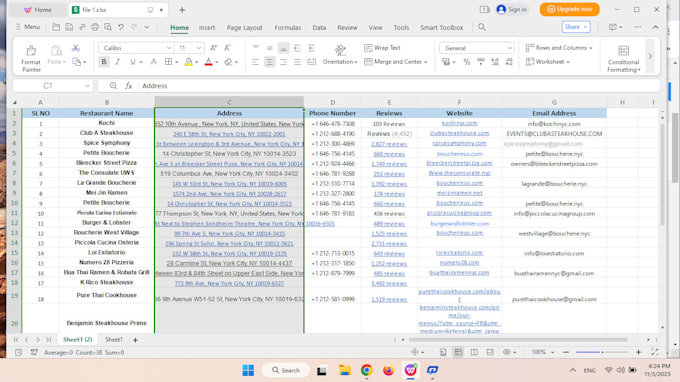This screenshot has width=680, height=382.
Task: Add a new sheet with the plus button
Action: tap(135, 340)
